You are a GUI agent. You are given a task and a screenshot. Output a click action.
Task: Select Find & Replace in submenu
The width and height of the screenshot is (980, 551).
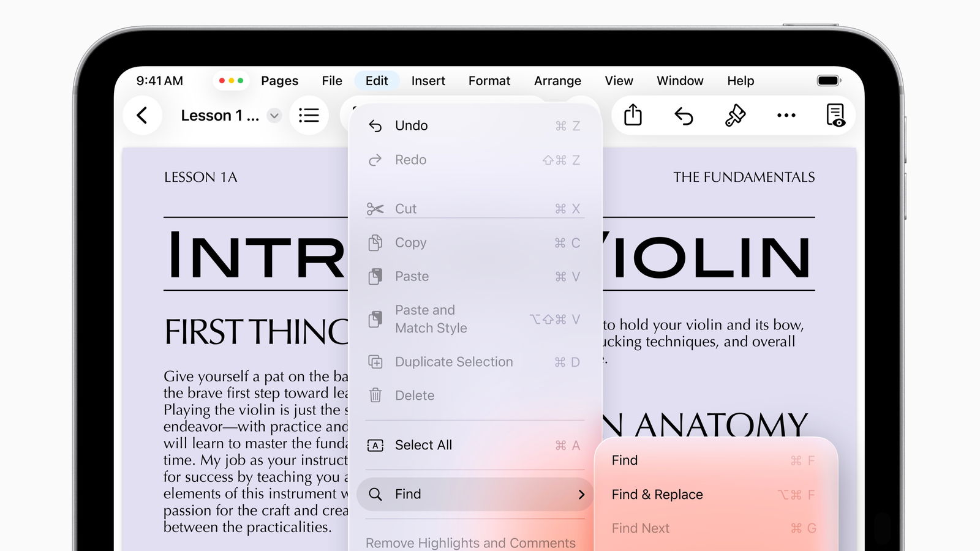(x=715, y=494)
